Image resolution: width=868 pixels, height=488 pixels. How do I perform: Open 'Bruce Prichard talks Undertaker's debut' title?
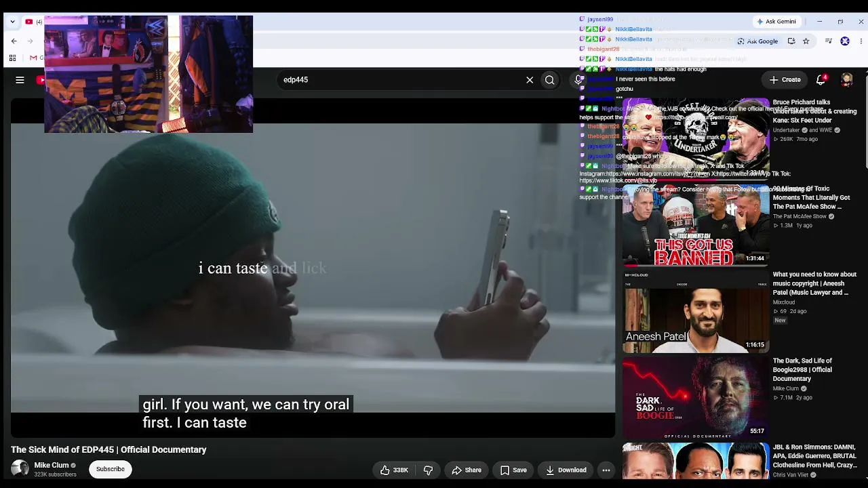click(x=814, y=111)
